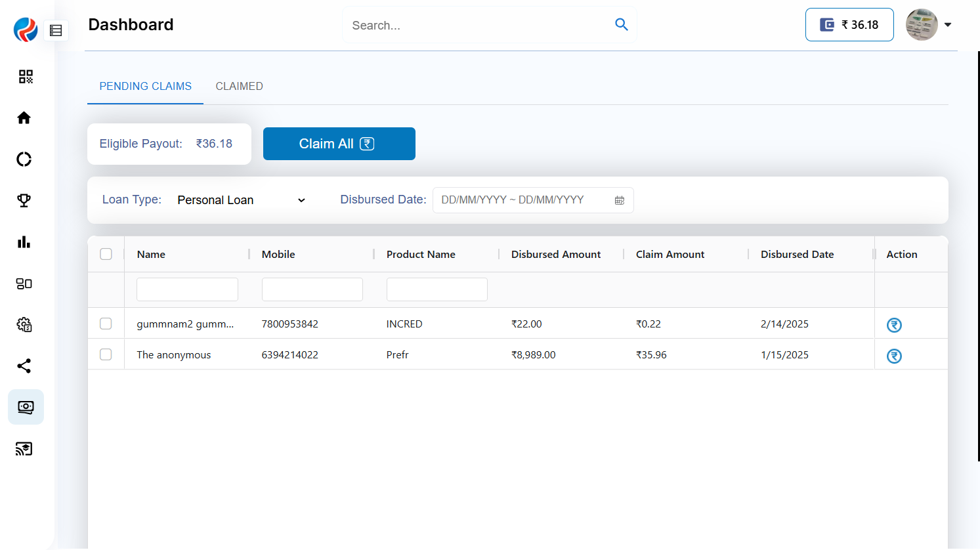Click the QR code icon in sidebar
This screenshot has width=980, height=550.
25,77
